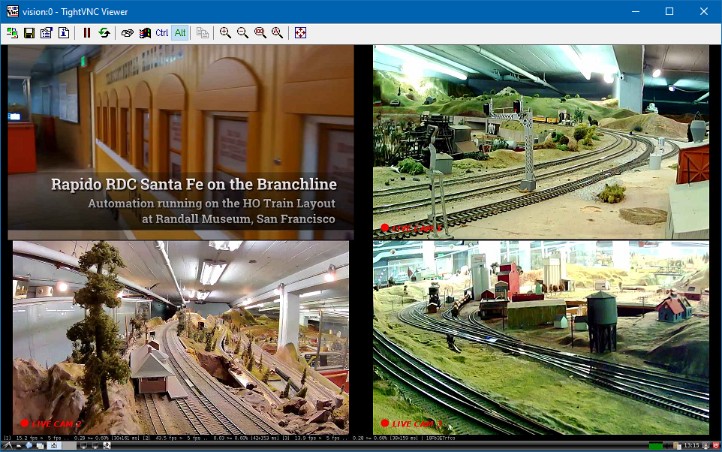Refresh the remote screen
The width and height of the screenshot is (722, 452).
pos(104,33)
